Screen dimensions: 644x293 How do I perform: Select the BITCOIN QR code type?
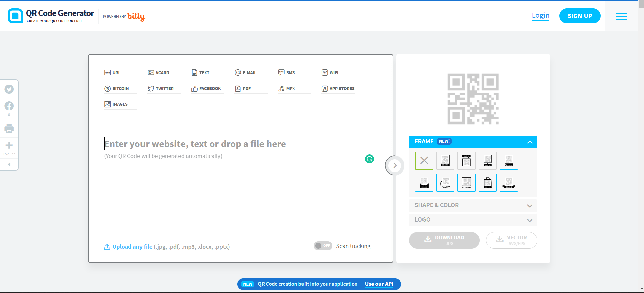point(120,88)
